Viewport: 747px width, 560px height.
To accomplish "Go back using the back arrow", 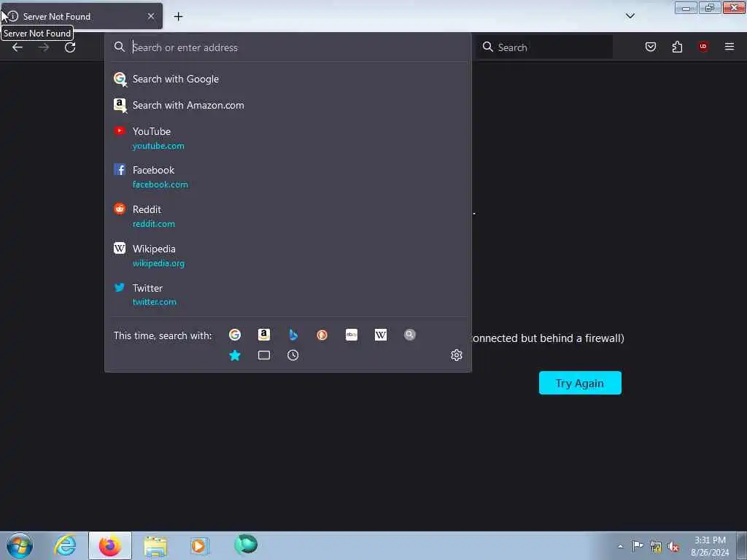I will pyautogui.click(x=18, y=47).
